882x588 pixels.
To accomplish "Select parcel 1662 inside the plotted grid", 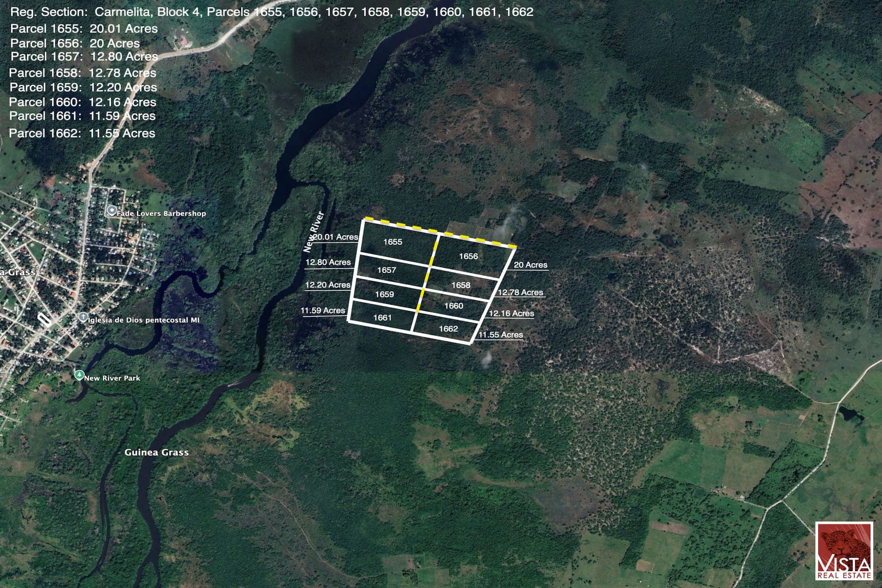I will click(448, 329).
